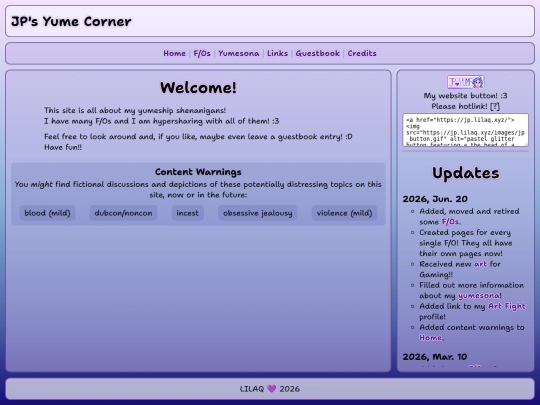Image resolution: width=540 pixels, height=405 pixels.
Task: Select the 'dubcon/noncon' content warning tag
Action: (x=123, y=213)
